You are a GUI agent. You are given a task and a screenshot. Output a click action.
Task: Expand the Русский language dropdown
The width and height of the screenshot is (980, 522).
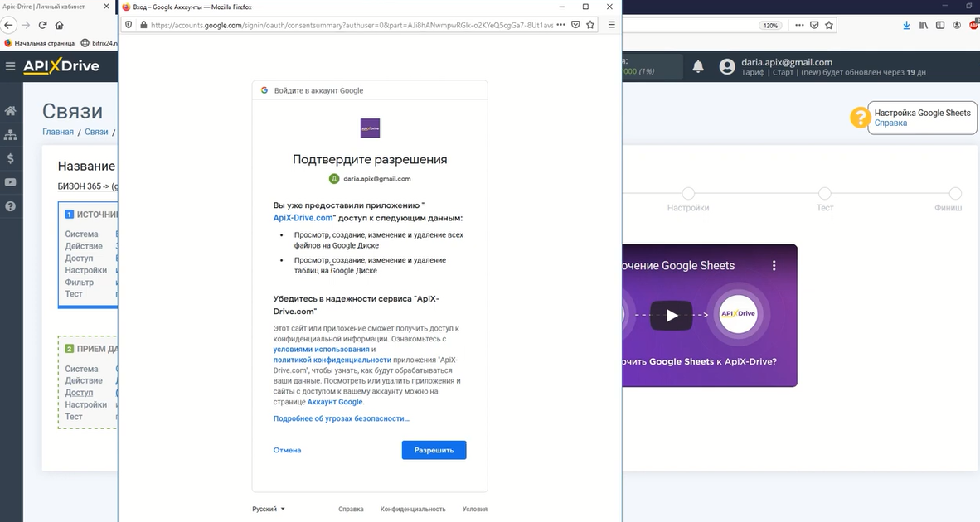coord(268,509)
